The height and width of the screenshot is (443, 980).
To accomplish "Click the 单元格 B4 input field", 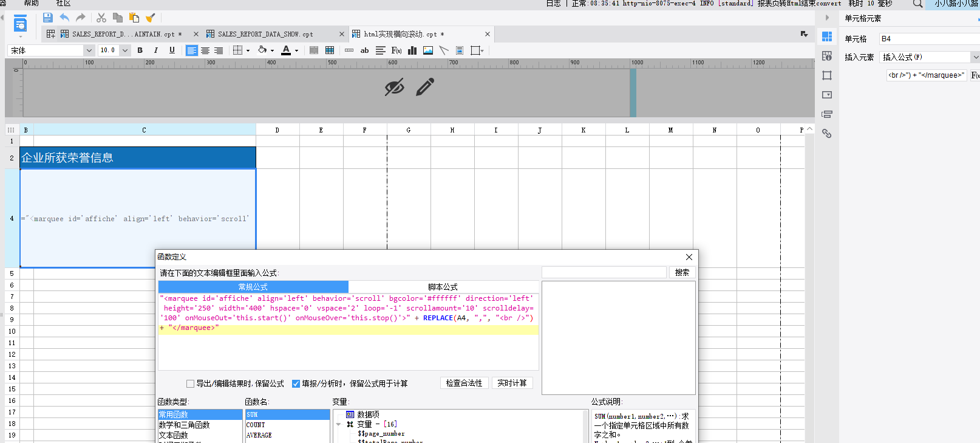I will coord(930,39).
